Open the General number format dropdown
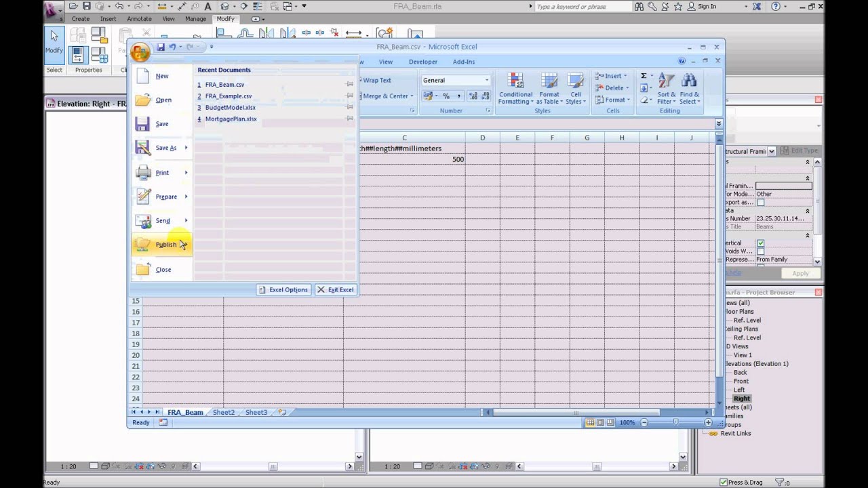868x488 pixels. [x=486, y=79]
